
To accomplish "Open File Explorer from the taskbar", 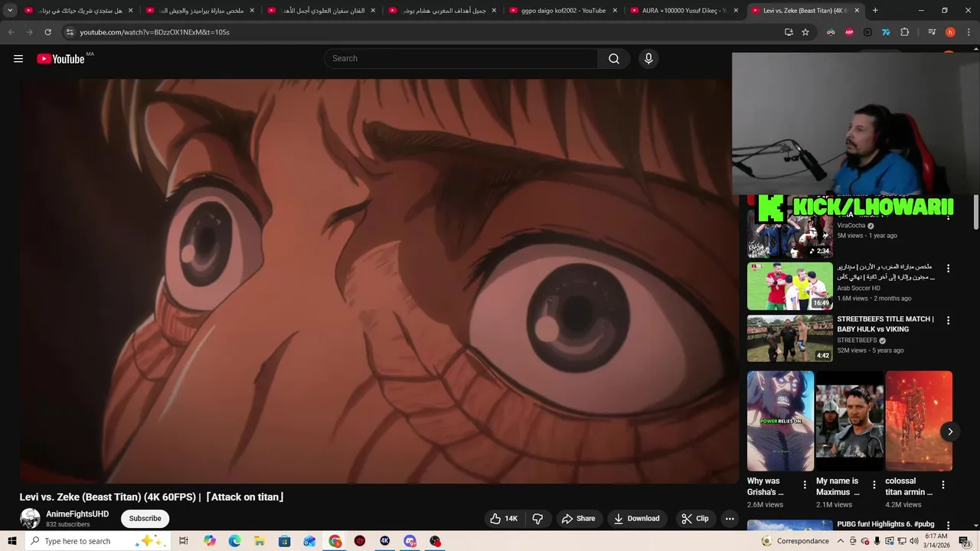I will (260, 541).
